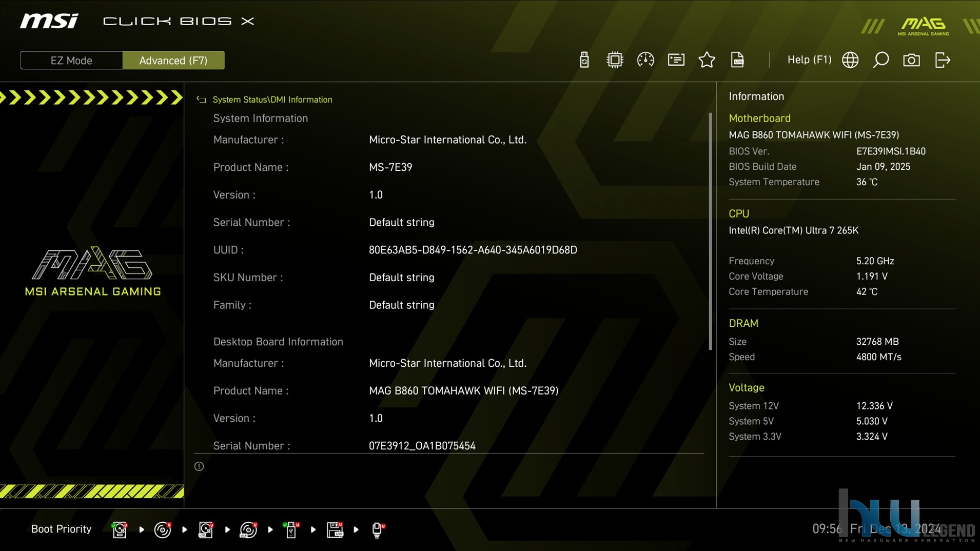Click the Boot Priority label
Screen dimensions: 980x551
click(x=61, y=529)
